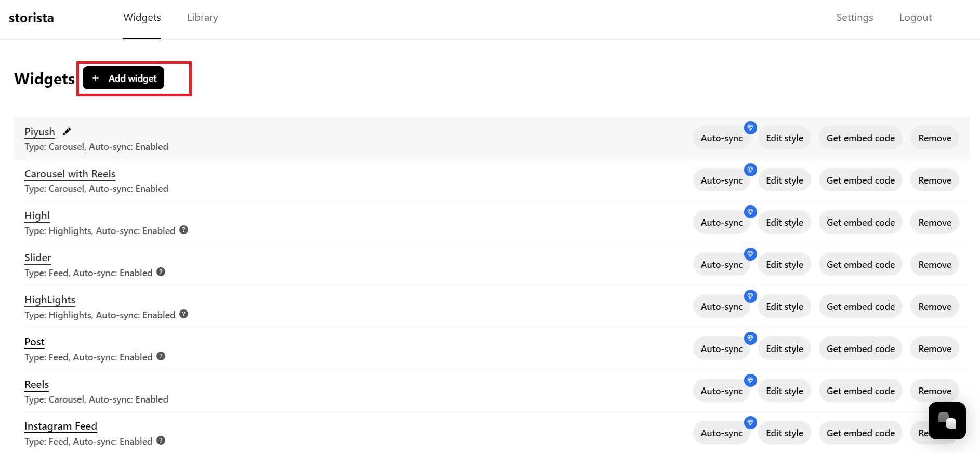Switch to the Library tab
Image resolution: width=980 pixels, height=453 pixels.
click(203, 17)
